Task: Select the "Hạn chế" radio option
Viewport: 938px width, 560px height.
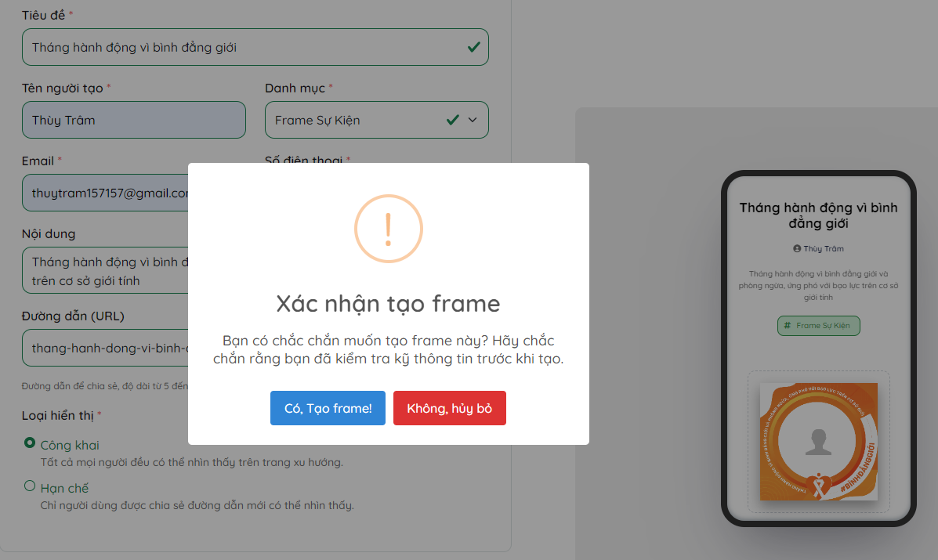Action: (x=29, y=486)
